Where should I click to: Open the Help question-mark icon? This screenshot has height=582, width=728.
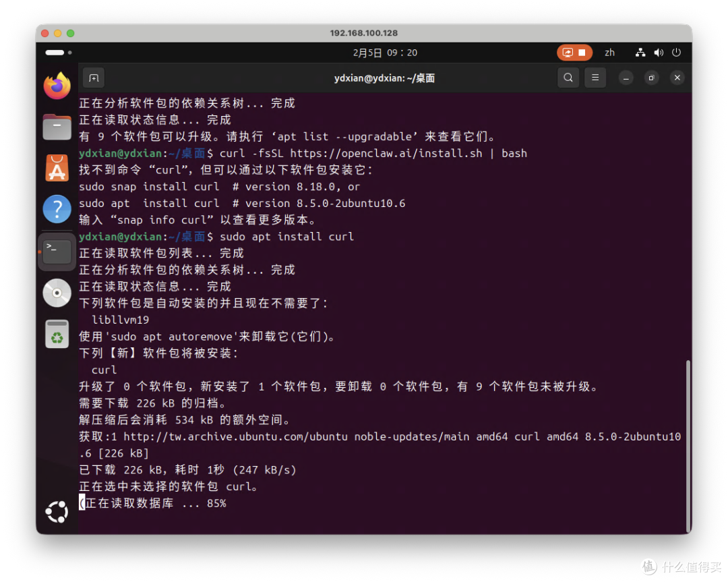pyautogui.click(x=57, y=209)
